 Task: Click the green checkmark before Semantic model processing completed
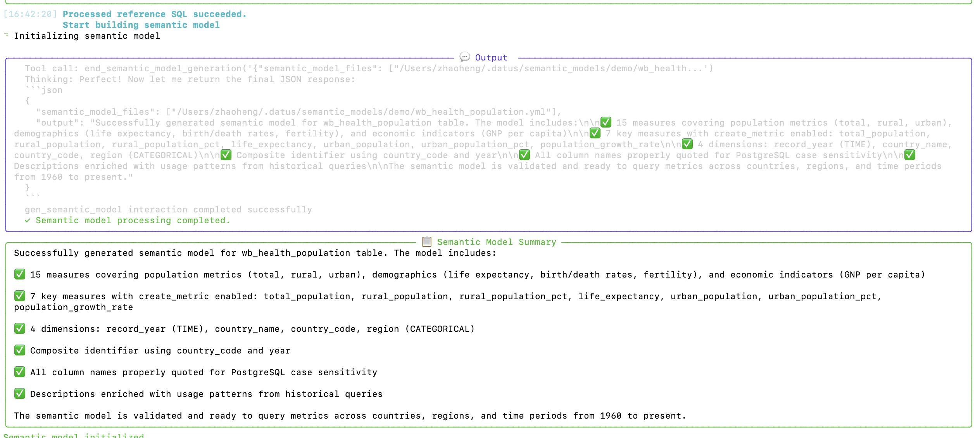coord(27,220)
